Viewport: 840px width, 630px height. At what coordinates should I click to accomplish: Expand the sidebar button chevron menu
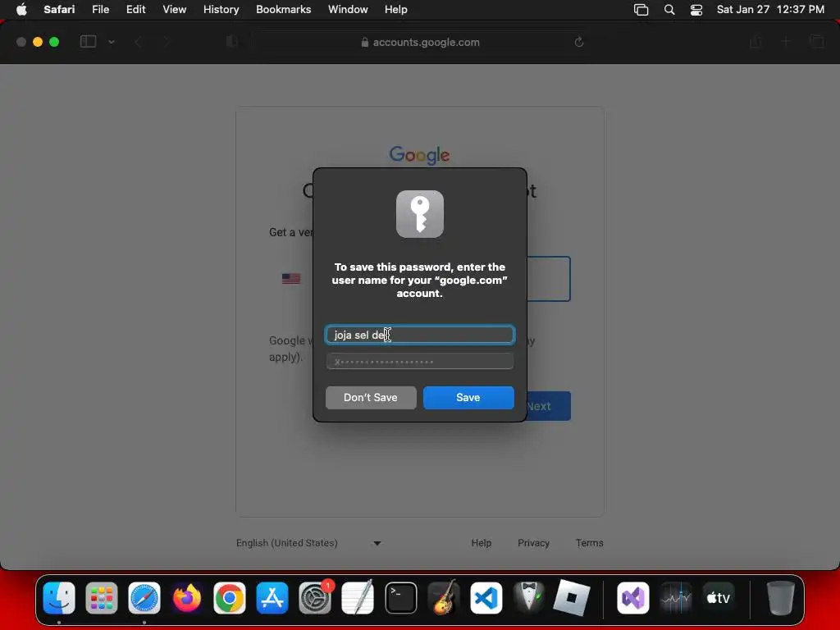(112, 42)
